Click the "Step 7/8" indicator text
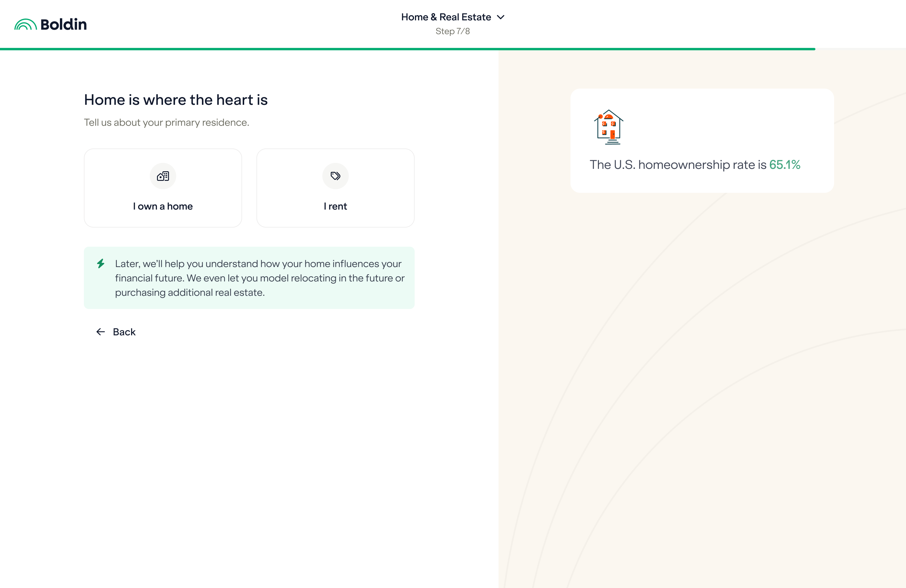This screenshot has height=588, width=906. [x=453, y=31]
